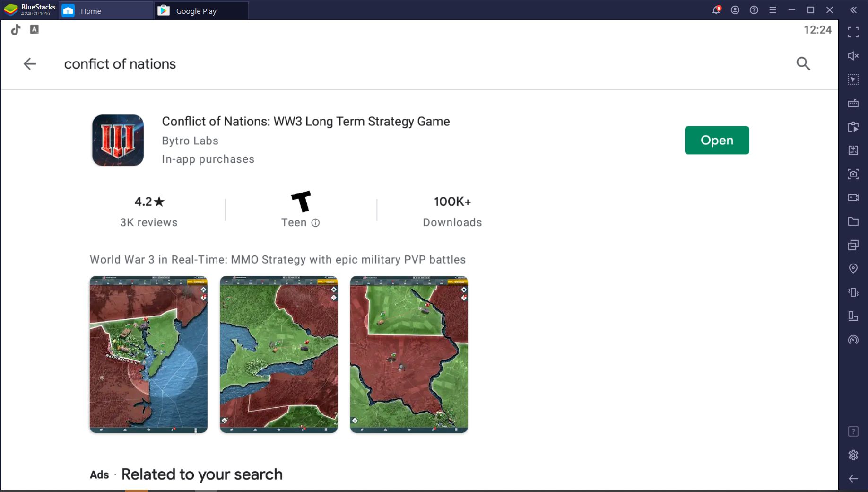This screenshot has width=868, height=492.
Task: Enter fullscreen mode from the sidebar
Action: (853, 32)
